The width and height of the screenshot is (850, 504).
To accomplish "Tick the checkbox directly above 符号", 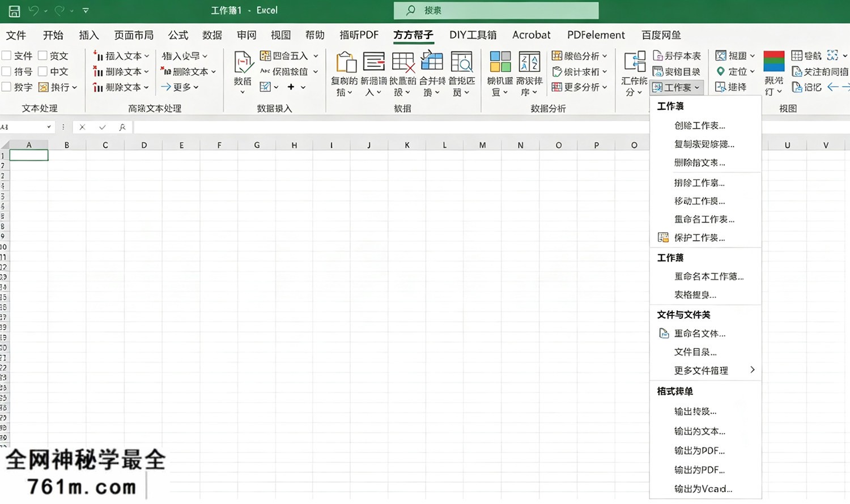I will pos(7,55).
